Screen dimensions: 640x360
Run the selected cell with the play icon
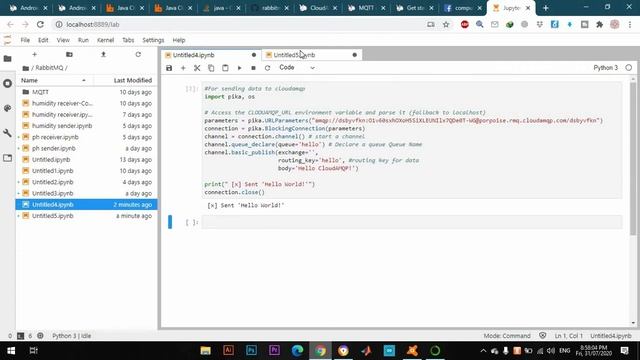click(240, 68)
